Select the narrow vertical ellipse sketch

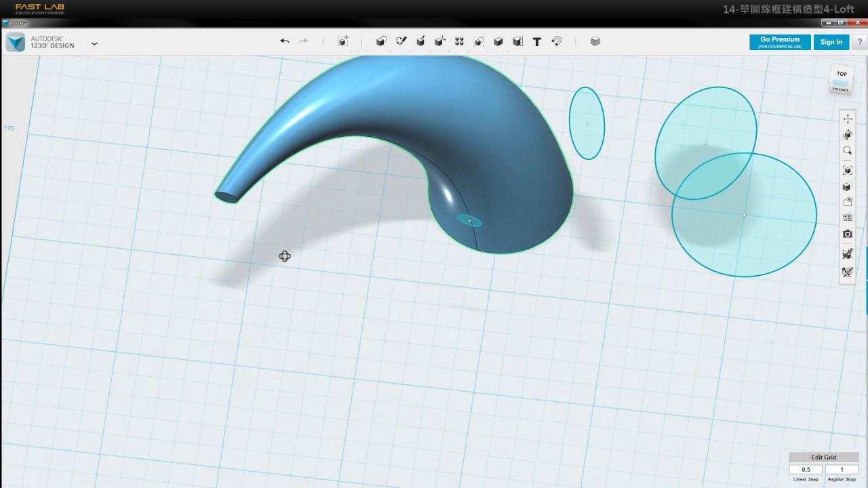[x=587, y=123]
